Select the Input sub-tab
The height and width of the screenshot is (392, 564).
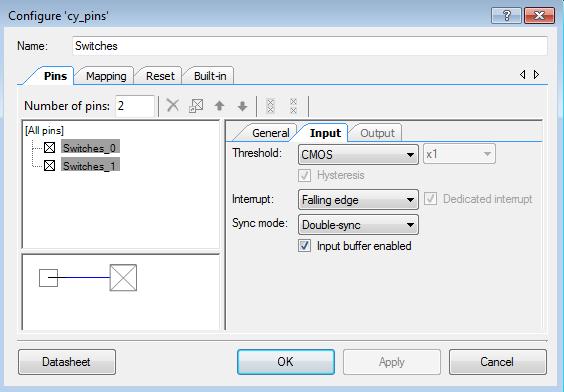point(325,133)
